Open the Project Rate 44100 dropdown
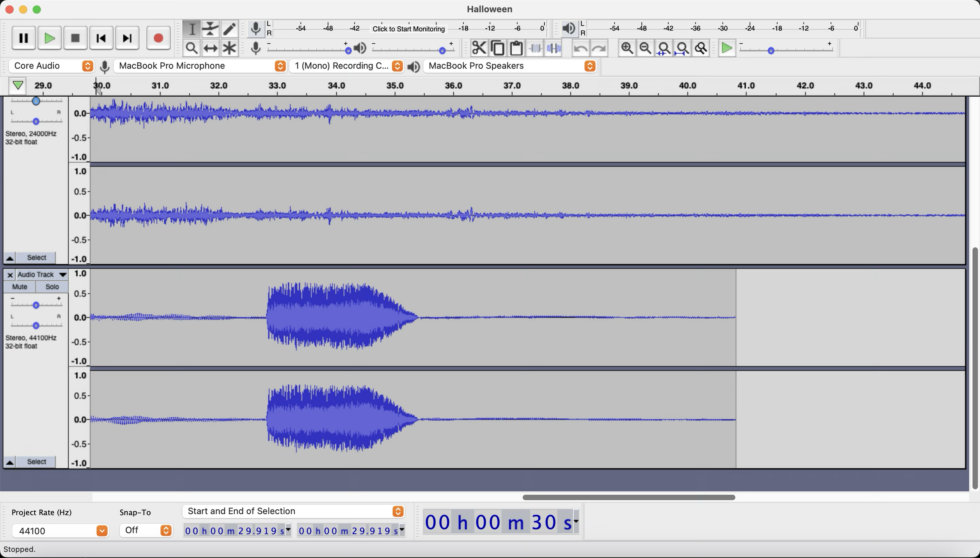The width and height of the screenshot is (980, 558). click(x=102, y=531)
